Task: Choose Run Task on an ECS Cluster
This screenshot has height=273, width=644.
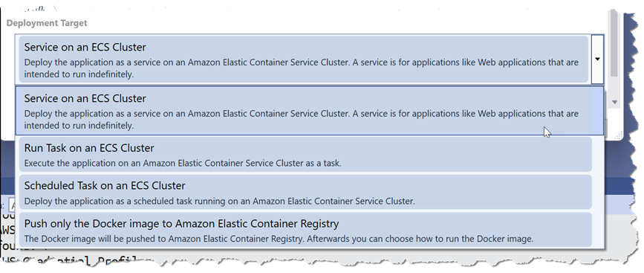Action: (305, 154)
